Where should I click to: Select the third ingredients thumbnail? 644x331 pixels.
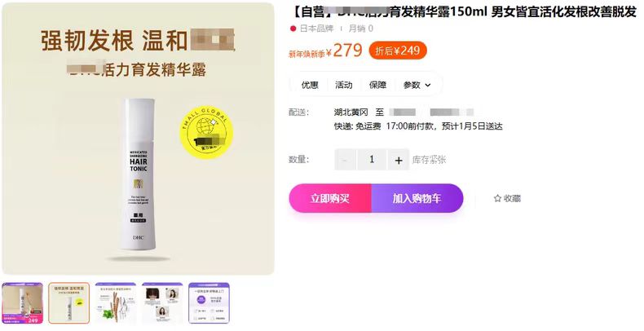[116, 303]
